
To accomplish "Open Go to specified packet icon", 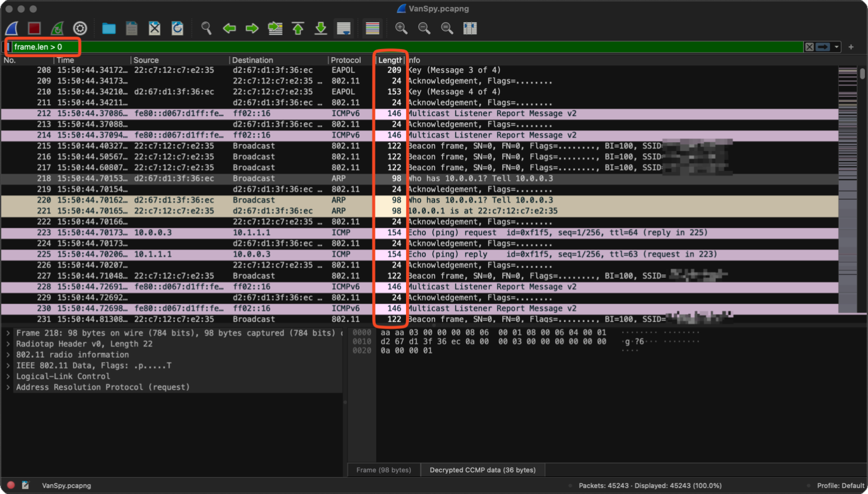I will (x=275, y=28).
